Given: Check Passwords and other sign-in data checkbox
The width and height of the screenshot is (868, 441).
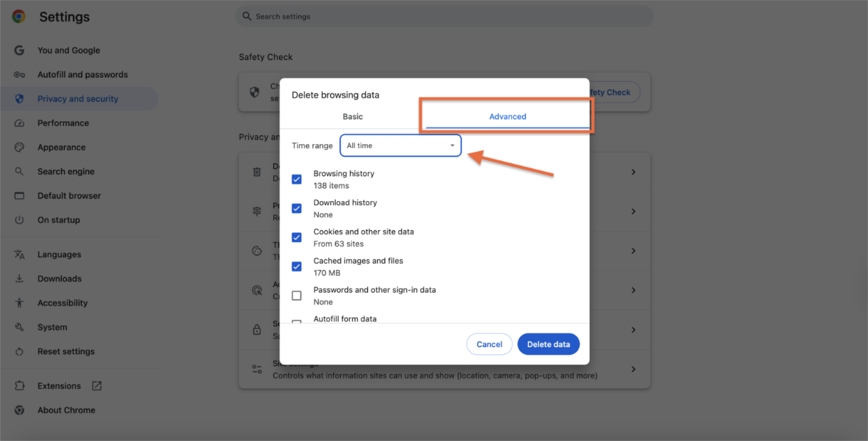Looking at the screenshot, I should (x=297, y=296).
